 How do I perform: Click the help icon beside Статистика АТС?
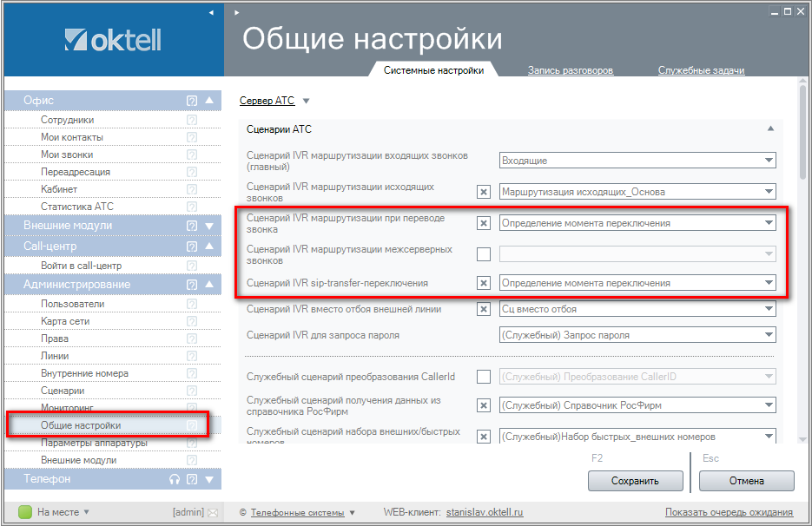coord(192,207)
